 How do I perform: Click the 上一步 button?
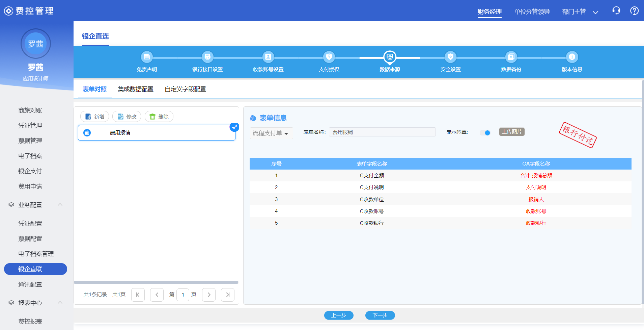(339, 315)
